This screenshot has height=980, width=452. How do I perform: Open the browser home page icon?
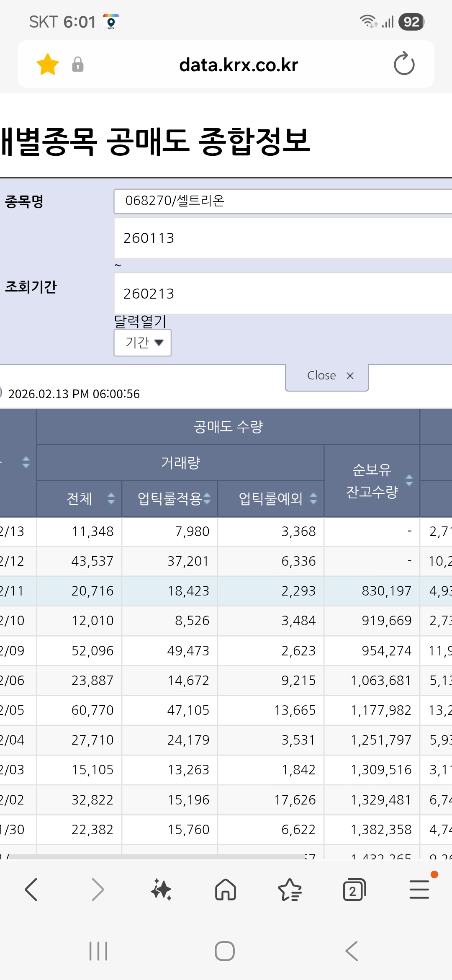pos(226,890)
